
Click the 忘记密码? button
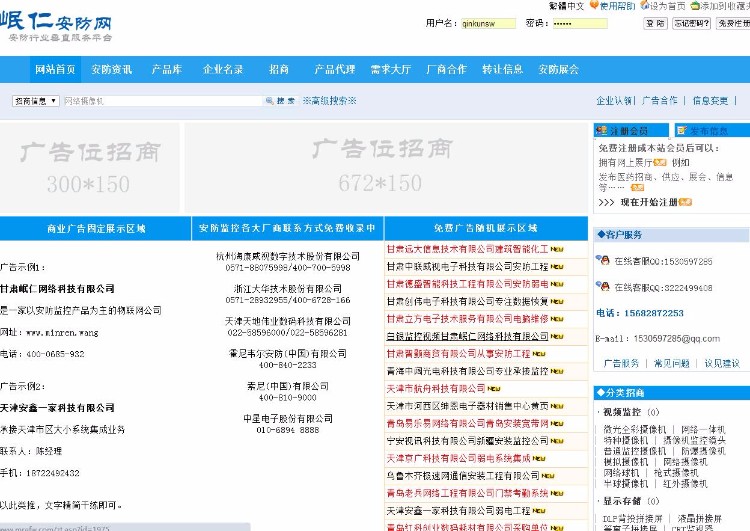click(x=691, y=23)
